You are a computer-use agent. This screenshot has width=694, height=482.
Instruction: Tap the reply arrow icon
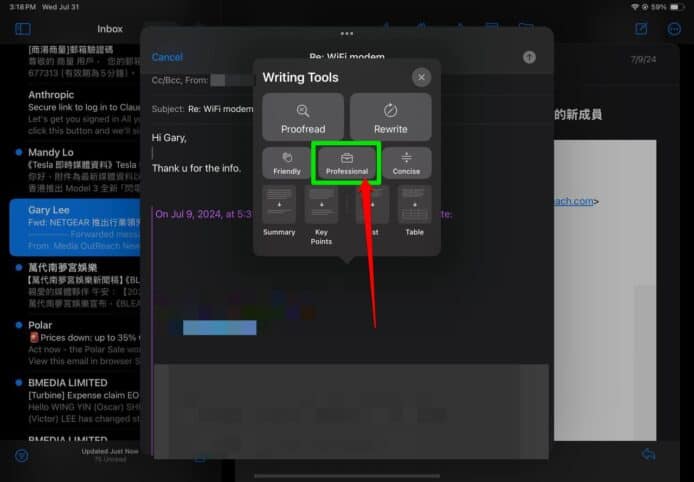[648, 455]
